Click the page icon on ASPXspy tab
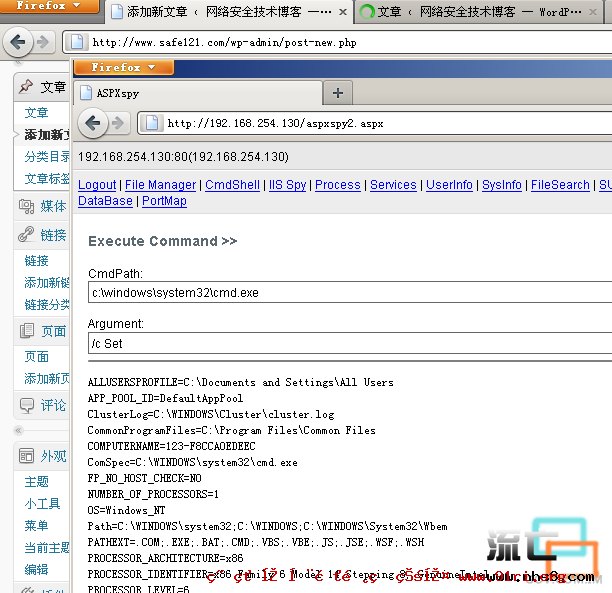The height and width of the screenshot is (593, 612). pyautogui.click(x=85, y=93)
